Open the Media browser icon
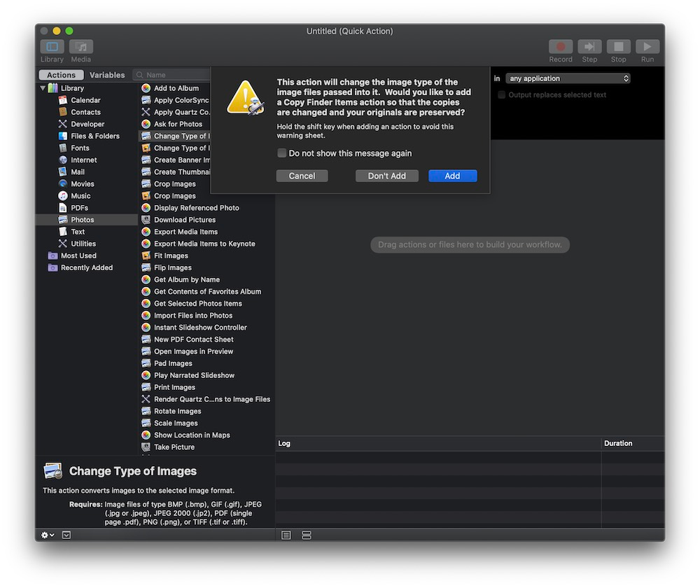The image size is (700, 588). pos(81,47)
